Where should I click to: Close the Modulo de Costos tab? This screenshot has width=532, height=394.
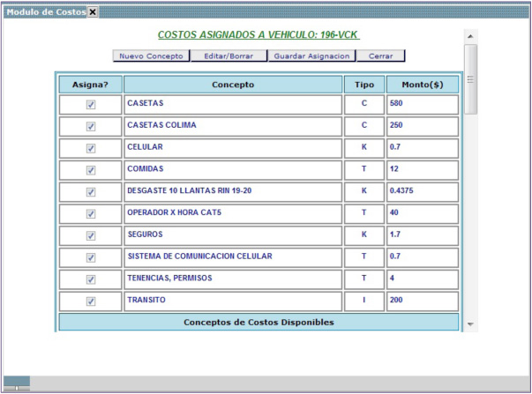(x=93, y=12)
